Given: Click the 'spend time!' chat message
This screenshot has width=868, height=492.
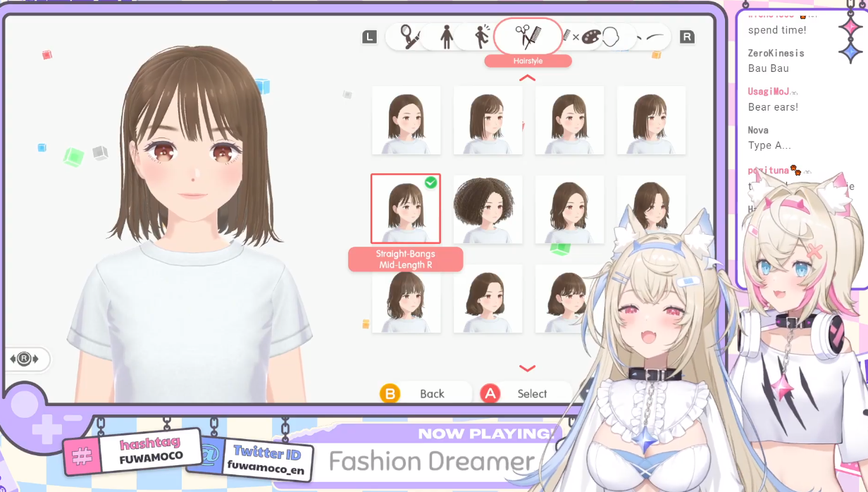Looking at the screenshot, I should pos(777,30).
